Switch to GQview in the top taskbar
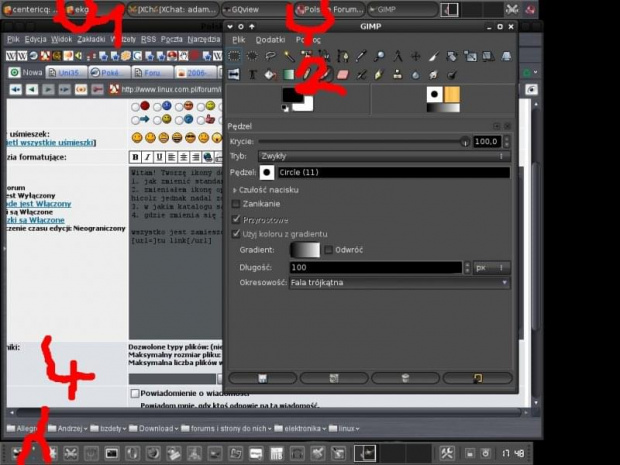Viewport: 620px width, 465px height. click(x=255, y=9)
